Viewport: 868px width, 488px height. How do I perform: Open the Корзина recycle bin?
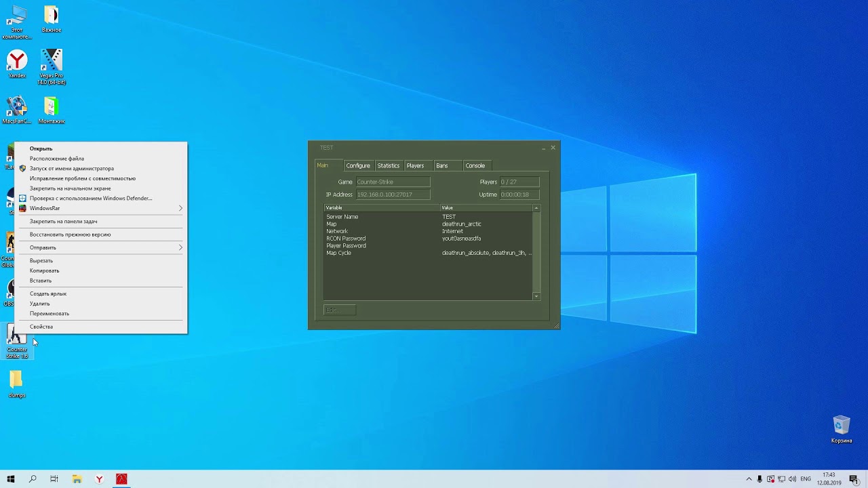tap(842, 428)
